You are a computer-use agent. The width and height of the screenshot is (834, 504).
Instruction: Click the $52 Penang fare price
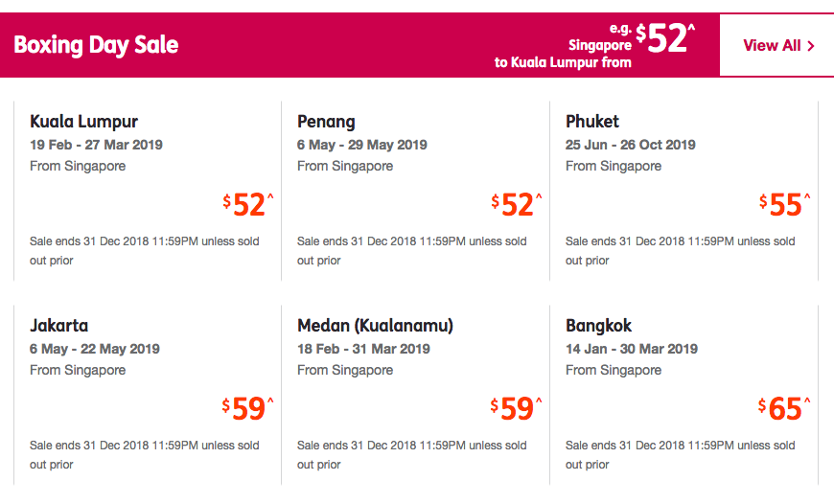pyautogui.click(x=517, y=205)
